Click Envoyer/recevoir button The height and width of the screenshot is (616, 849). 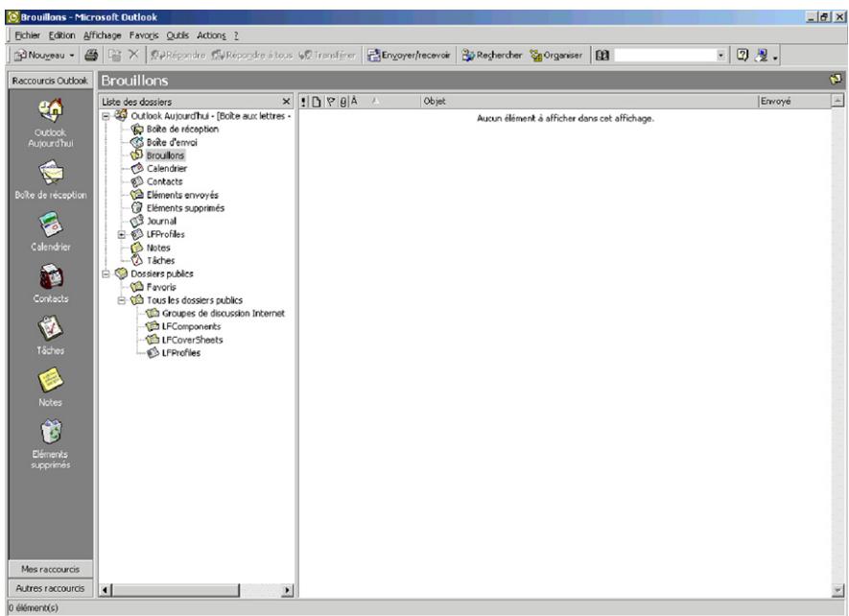pyautogui.click(x=409, y=56)
